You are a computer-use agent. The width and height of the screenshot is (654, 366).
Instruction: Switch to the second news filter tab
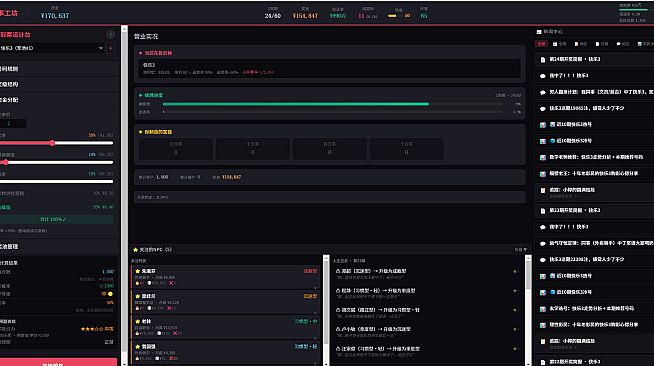click(x=560, y=44)
